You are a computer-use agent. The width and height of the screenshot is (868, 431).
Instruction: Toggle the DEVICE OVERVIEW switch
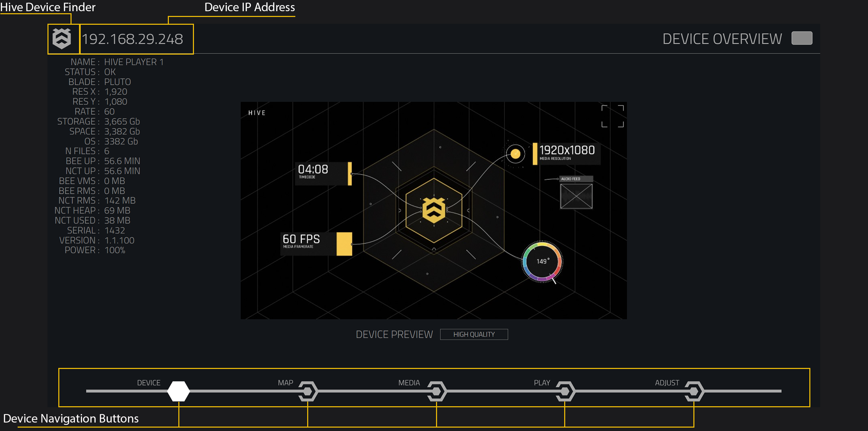click(x=803, y=38)
